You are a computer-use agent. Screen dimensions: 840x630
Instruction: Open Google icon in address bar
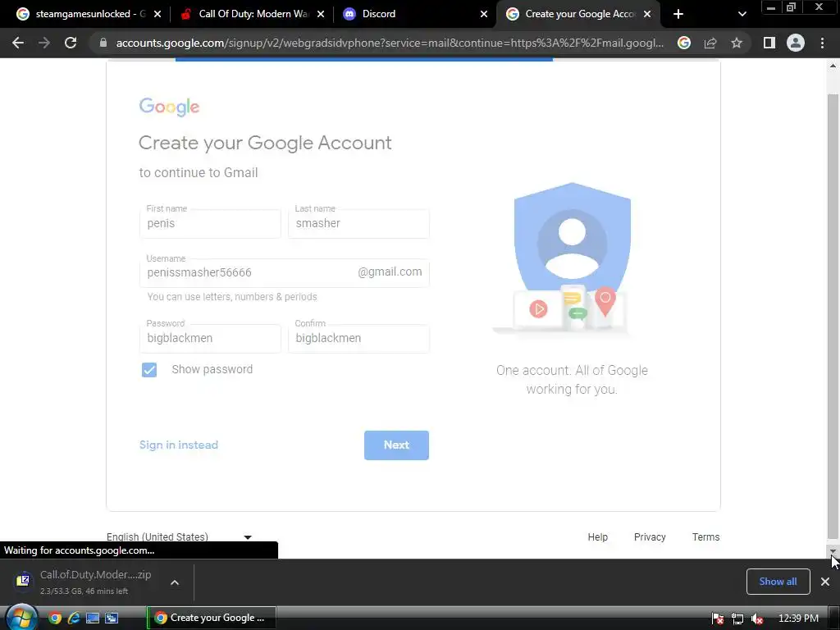tap(684, 43)
